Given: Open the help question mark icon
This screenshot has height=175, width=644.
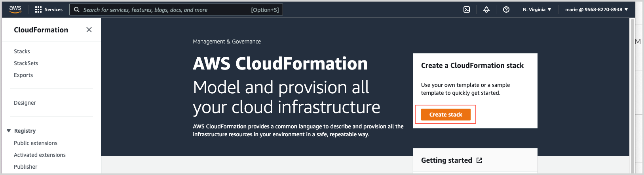Looking at the screenshot, I should coord(506,9).
